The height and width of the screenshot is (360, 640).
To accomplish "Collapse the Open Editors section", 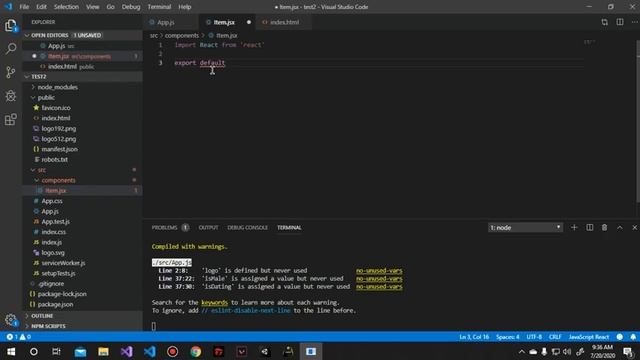I will click(82, 35).
